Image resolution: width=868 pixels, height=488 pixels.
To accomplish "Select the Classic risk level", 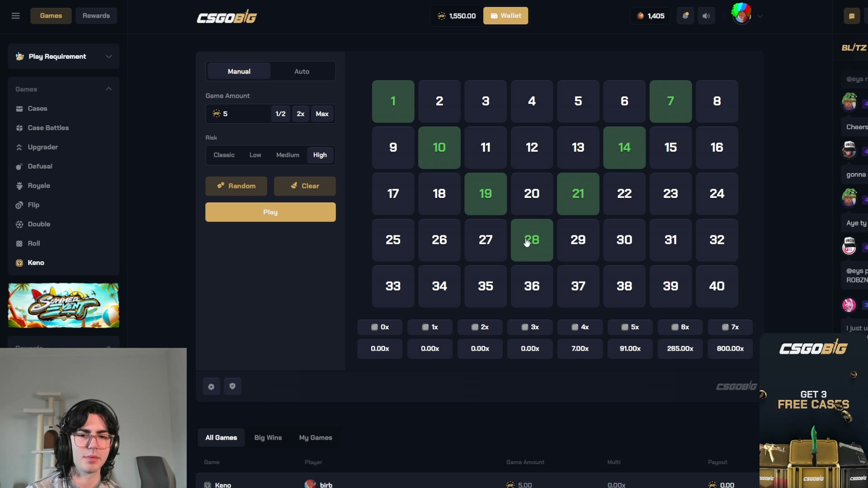I will (224, 155).
